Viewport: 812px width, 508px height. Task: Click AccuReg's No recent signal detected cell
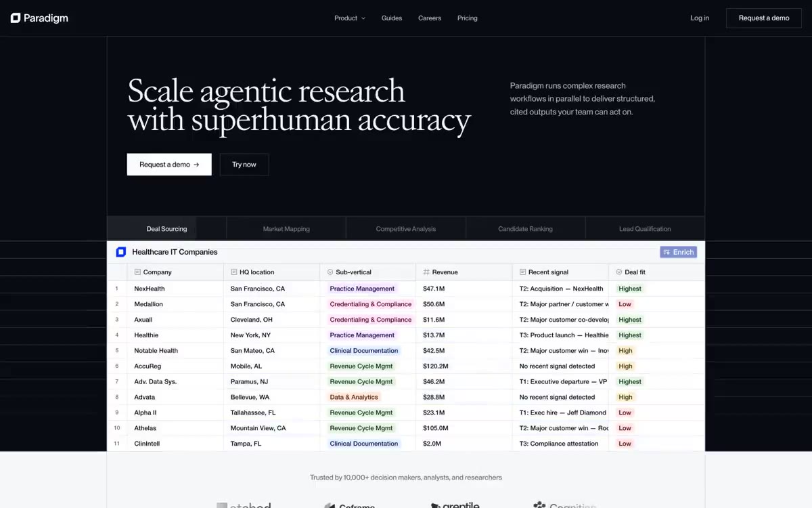tap(560, 366)
